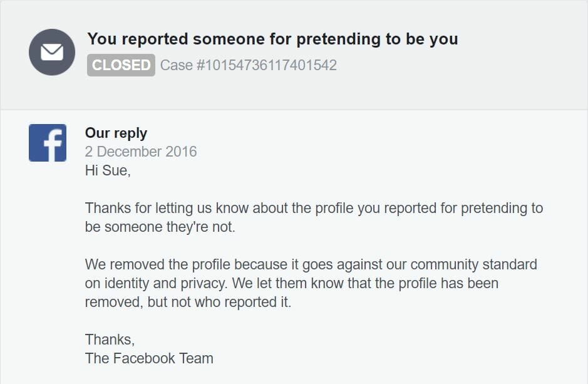Open the Our reply section header
The image size is (588, 384).
116,133
